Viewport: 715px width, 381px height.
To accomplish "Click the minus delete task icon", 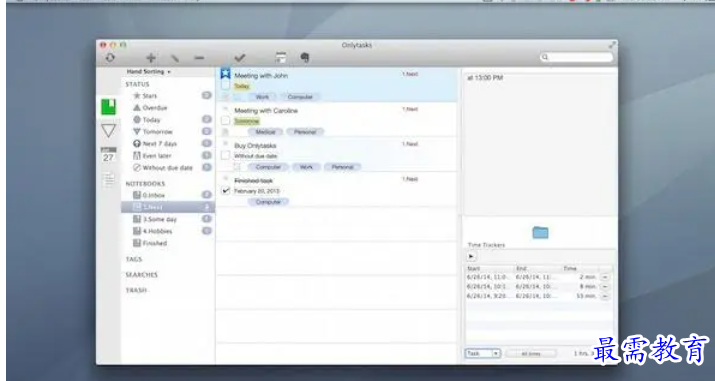I will coord(199,58).
